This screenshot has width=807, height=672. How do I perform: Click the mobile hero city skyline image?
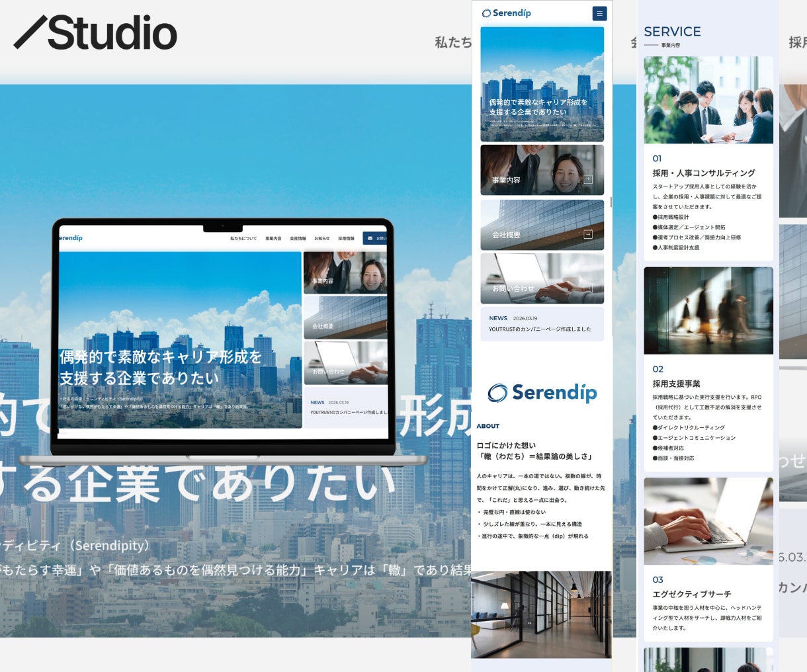pos(542,84)
